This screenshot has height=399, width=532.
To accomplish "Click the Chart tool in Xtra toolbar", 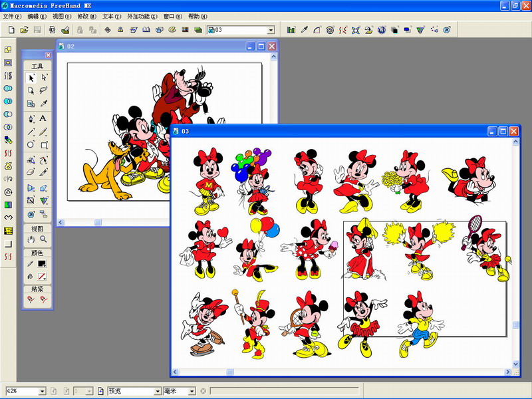I will click(291, 30).
